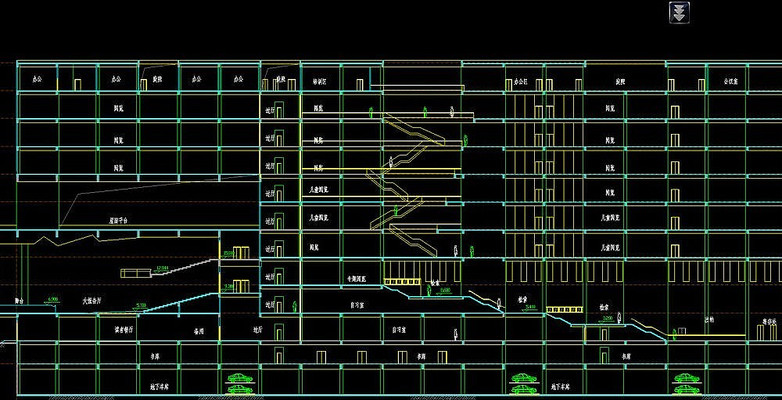782x400 pixels.
Task: Select the 4.200 elevation marker near stage
Action: click(53, 298)
